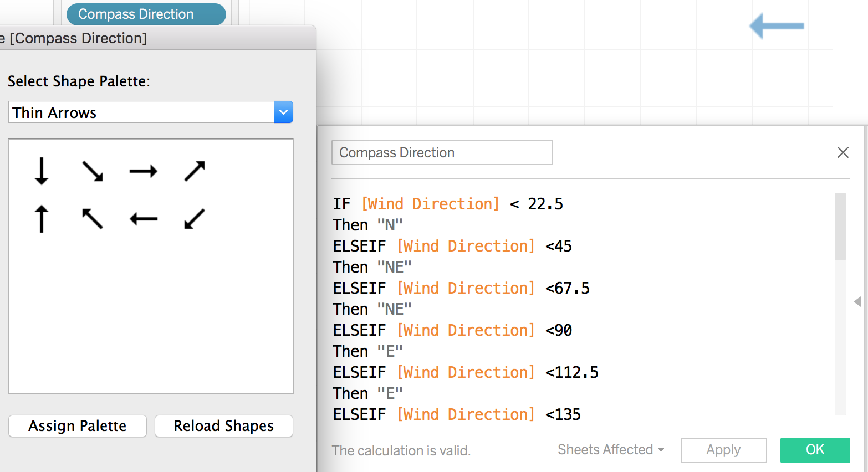Click the formula editor scrollbar thumb
Viewport: 868px width, 472px height.
click(840, 226)
